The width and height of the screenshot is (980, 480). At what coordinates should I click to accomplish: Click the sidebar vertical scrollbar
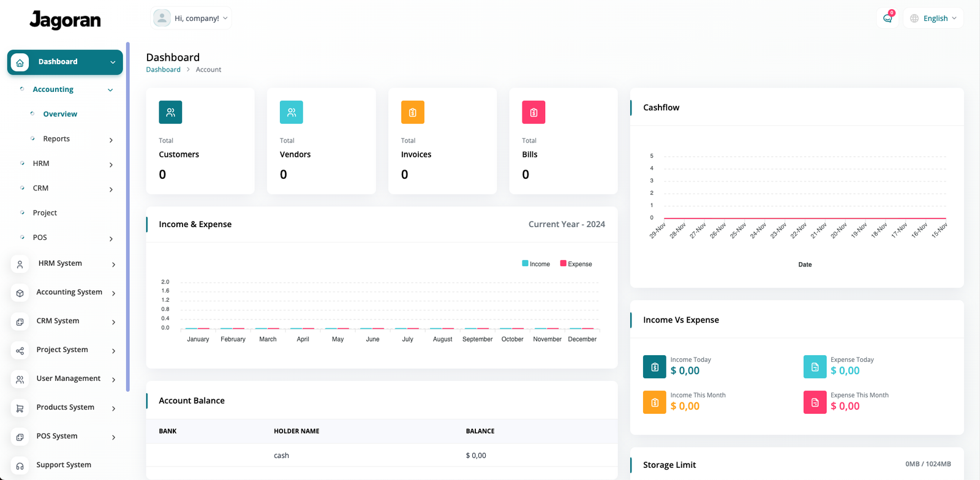coord(127,214)
